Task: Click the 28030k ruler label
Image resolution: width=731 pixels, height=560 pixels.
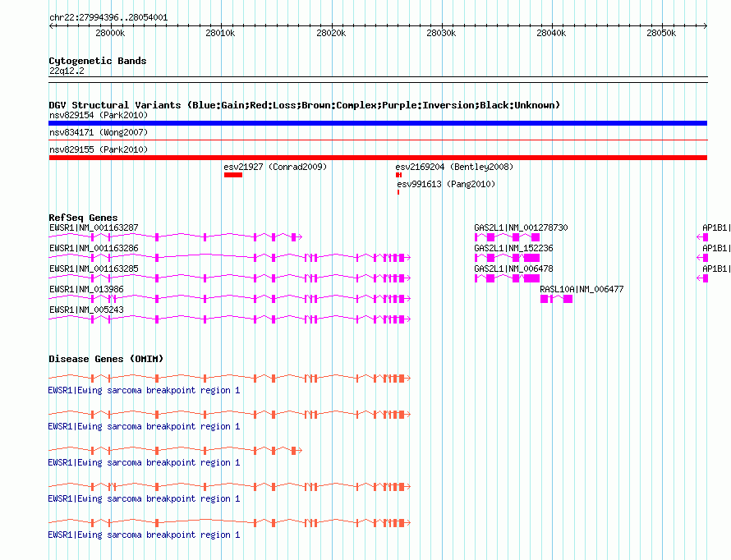Action: tap(441, 33)
